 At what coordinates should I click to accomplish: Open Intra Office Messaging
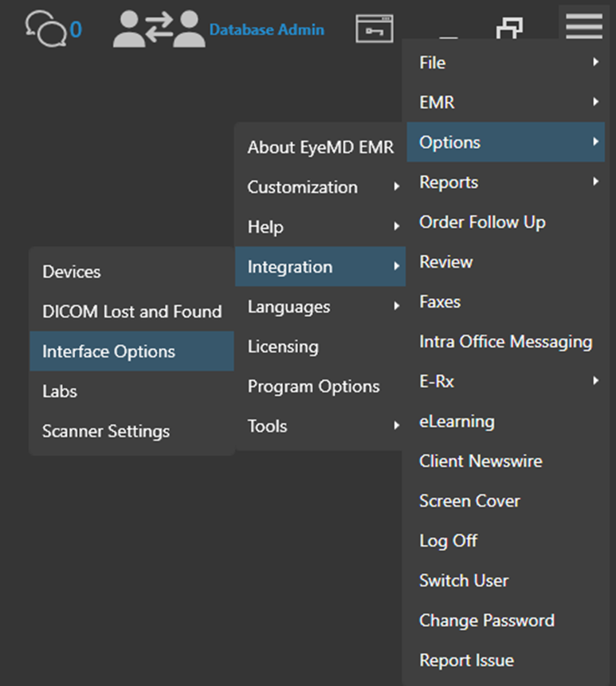click(505, 342)
